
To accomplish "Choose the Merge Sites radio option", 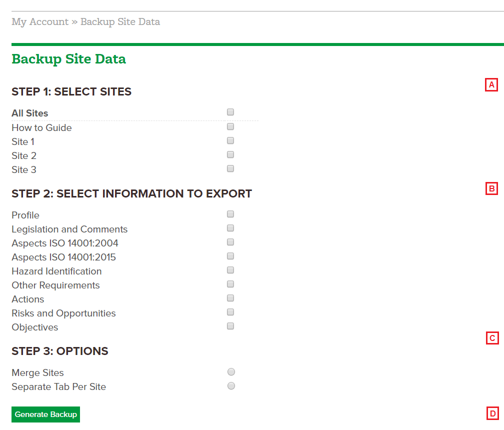I will point(231,372).
